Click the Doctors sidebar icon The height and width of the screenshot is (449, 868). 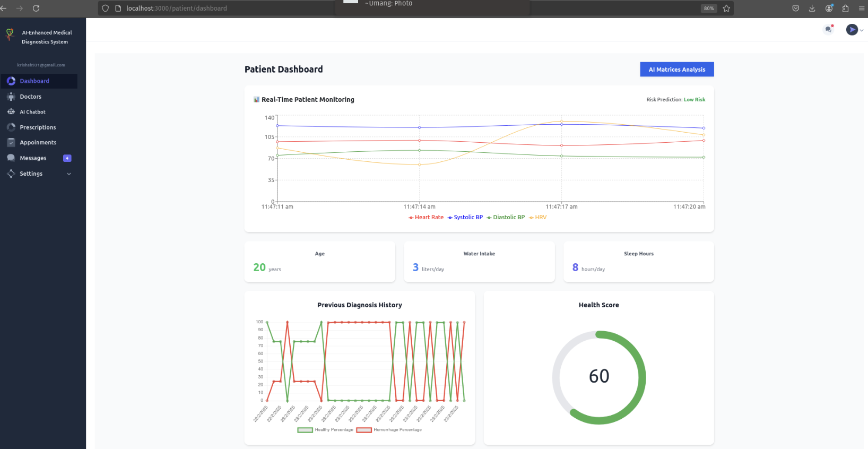11,97
